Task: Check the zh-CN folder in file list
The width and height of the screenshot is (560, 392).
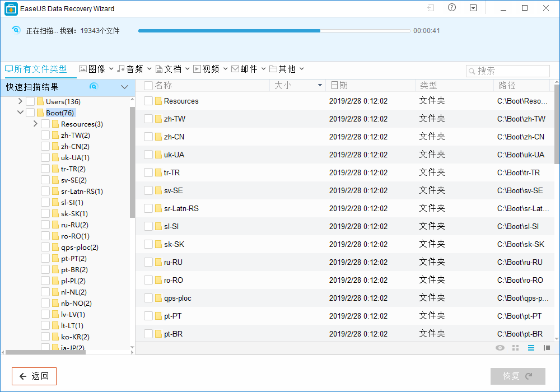Action: tap(148, 137)
